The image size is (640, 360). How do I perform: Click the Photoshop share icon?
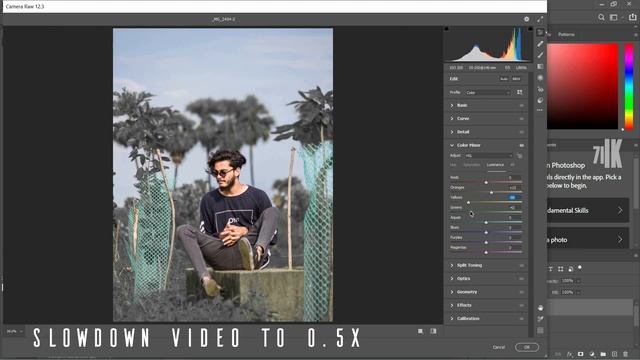pos(633,17)
